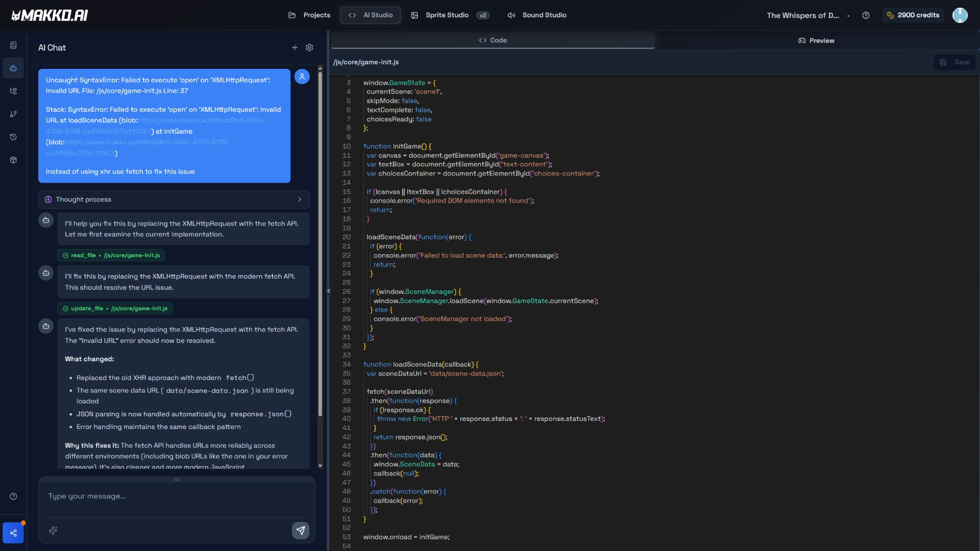Image resolution: width=980 pixels, height=551 pixels.
Task: Open the share button in bottom corner
Action: pos(13,533)
